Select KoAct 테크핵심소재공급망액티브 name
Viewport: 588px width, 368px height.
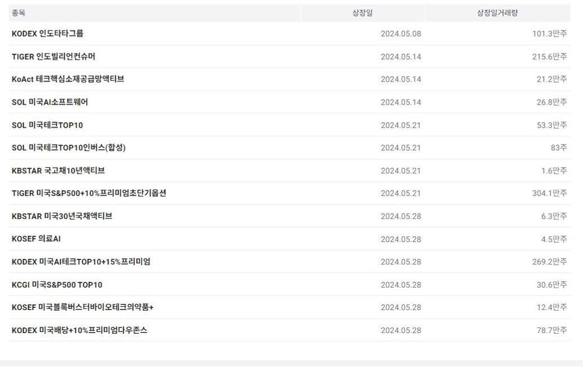click(x=68, y=79)
